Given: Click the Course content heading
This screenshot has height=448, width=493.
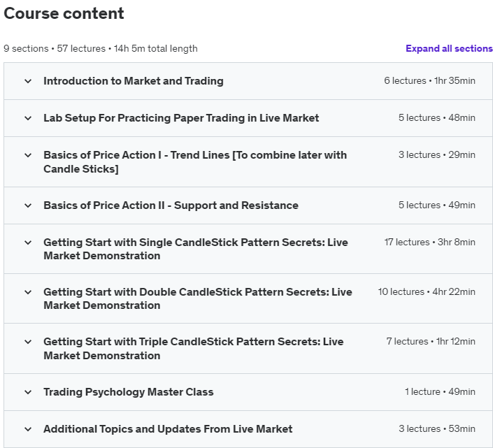Looking at the screenshot, I should click(64, 13).
